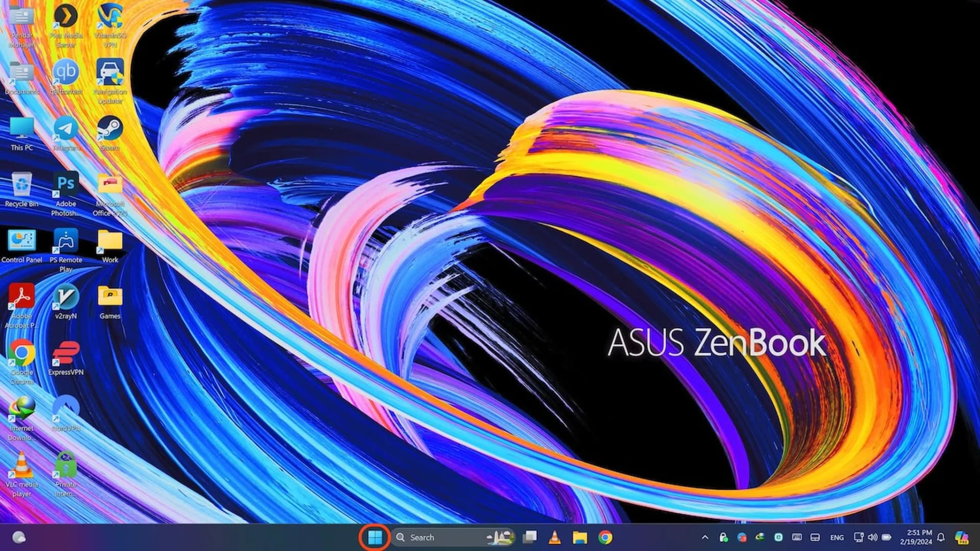Launch ExpressVPN from the desktop
Screen dimensions: 980x551
(x=65, y=352)
